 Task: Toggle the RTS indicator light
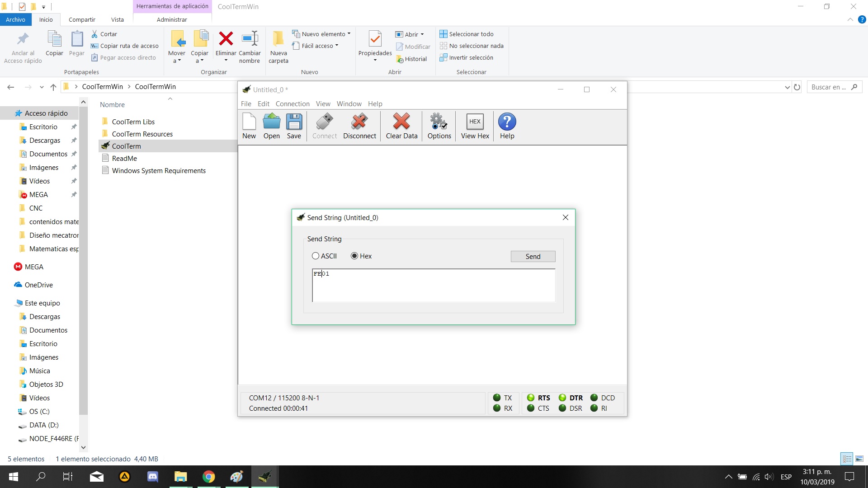[x=531, y=398]
